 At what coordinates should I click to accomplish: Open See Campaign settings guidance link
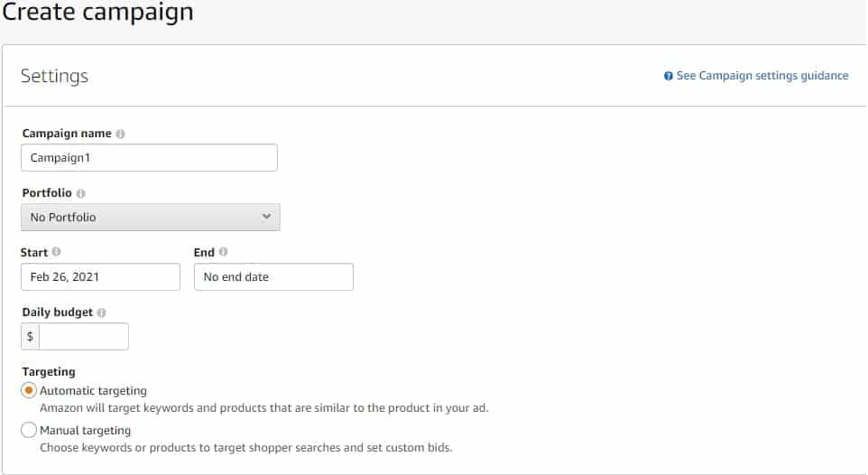[x=762, y=75]
